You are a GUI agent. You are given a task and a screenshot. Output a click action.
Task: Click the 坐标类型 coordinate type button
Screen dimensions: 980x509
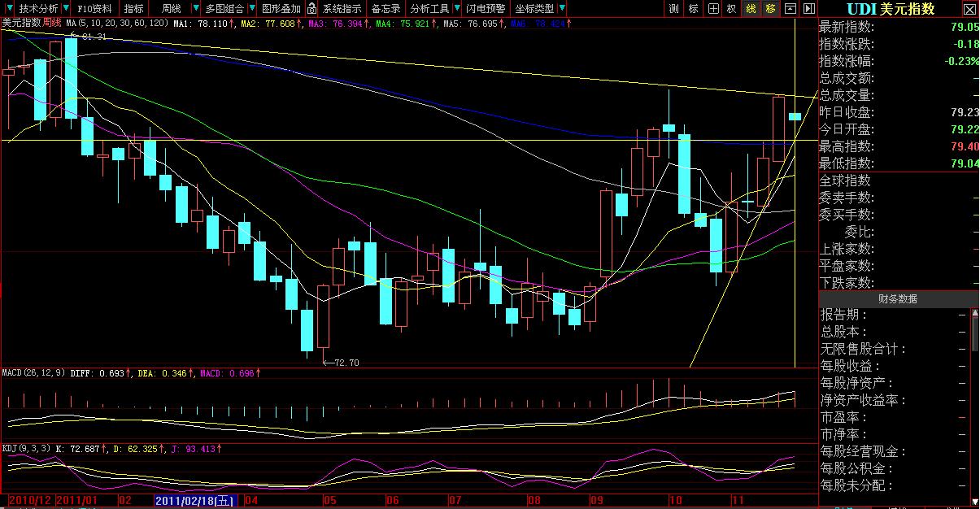(534, 9)
